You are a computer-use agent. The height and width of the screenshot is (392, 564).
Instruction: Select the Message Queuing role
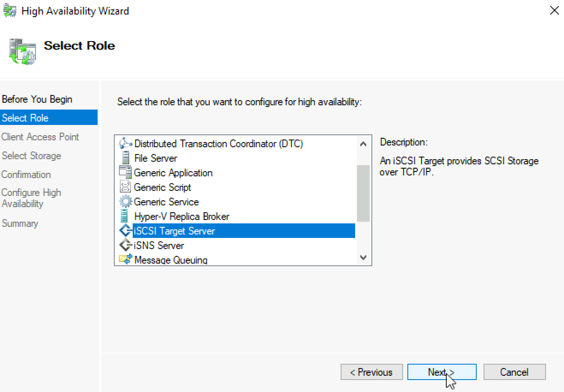pos(171,259)
